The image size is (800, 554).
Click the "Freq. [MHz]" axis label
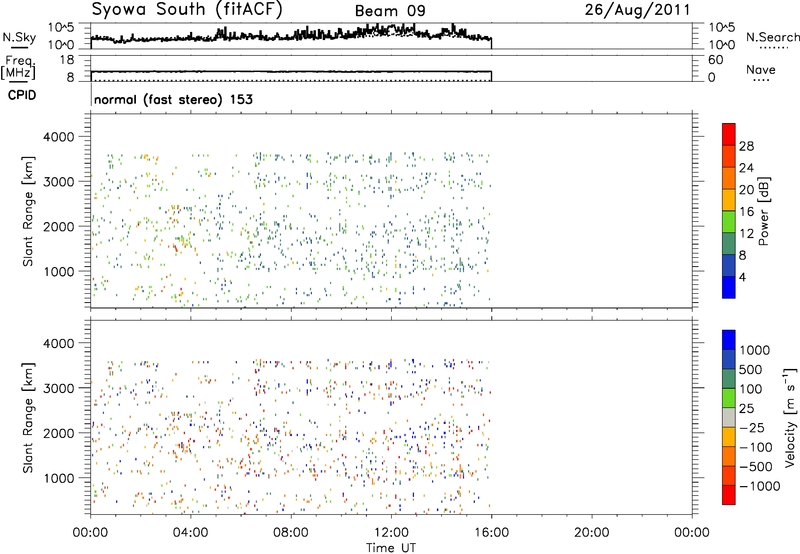(x=18, y=67)
